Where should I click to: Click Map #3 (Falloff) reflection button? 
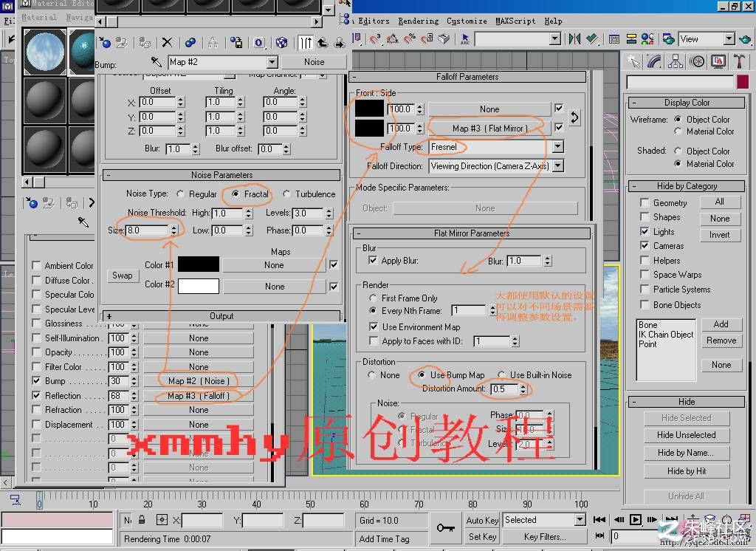click(198, 396)
